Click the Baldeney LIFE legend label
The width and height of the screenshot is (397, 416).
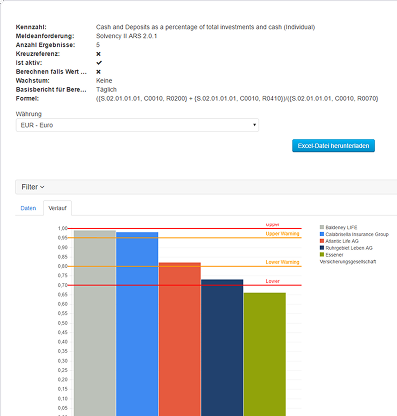coord(341,227)
